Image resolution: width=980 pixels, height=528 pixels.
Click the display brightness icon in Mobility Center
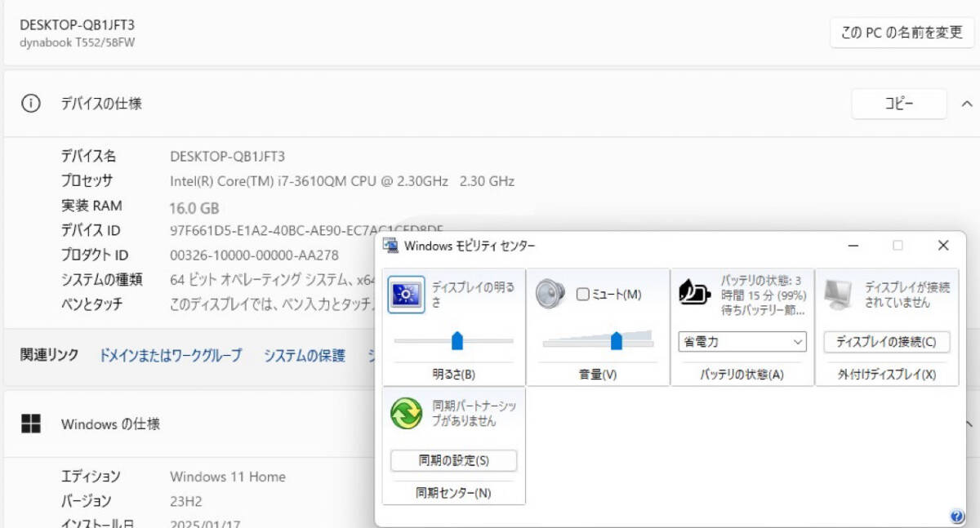406,295
